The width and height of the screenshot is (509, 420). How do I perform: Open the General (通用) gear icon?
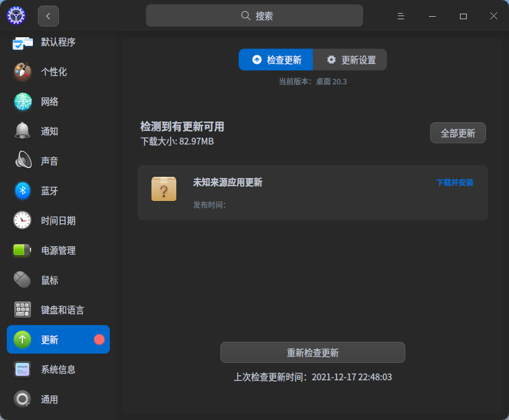coord(22,399)
